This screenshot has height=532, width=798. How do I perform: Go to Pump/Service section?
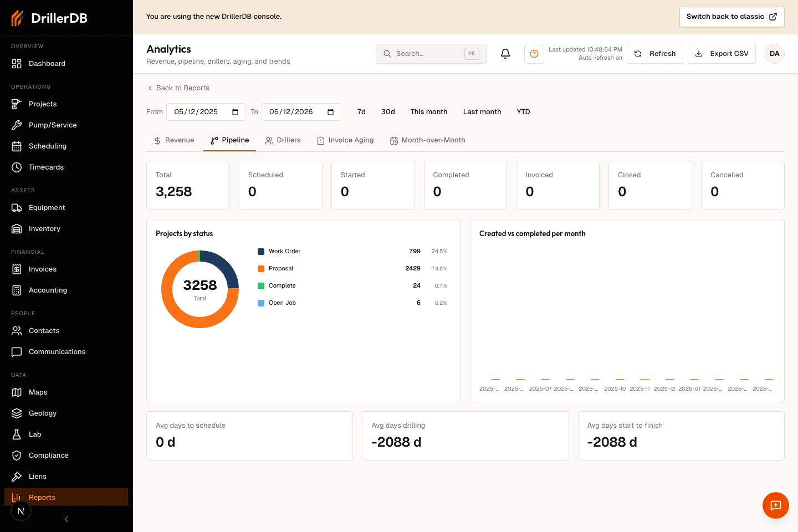tap(66, 125)
